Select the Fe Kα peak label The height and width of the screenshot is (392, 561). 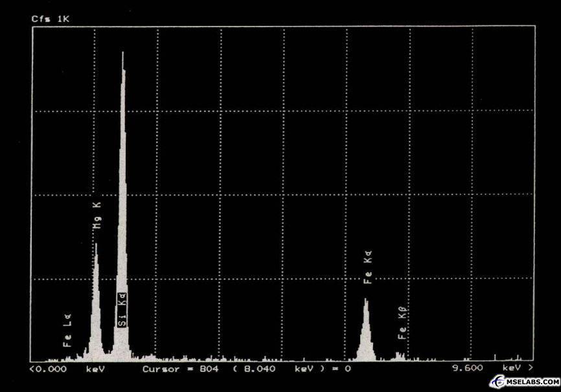click(368, 270)
